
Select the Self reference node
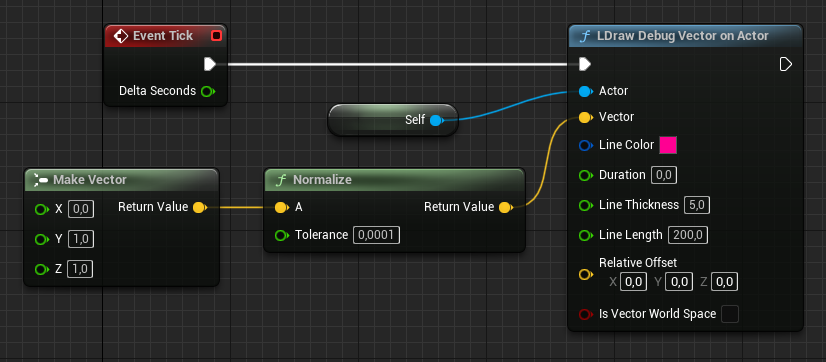[x=392, y=120]
